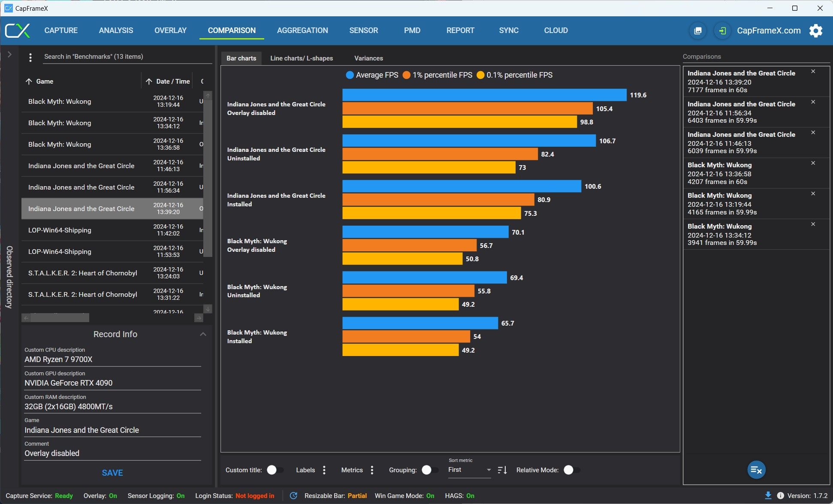Click the Comment field with Overlay disabled
The width and height of the screenshot is (833, 504).
tap(112, 453)
